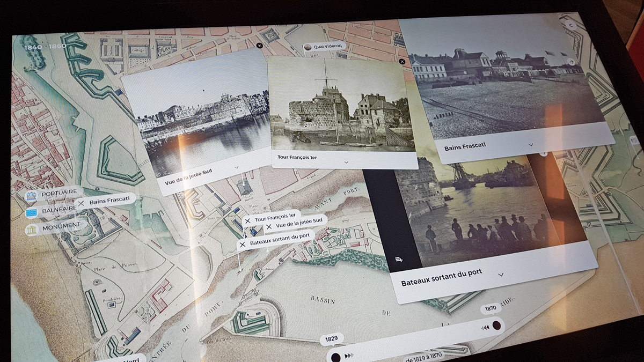
Task: Tap the Balnéaire waves category icon
Action: [x=32, y=212]
